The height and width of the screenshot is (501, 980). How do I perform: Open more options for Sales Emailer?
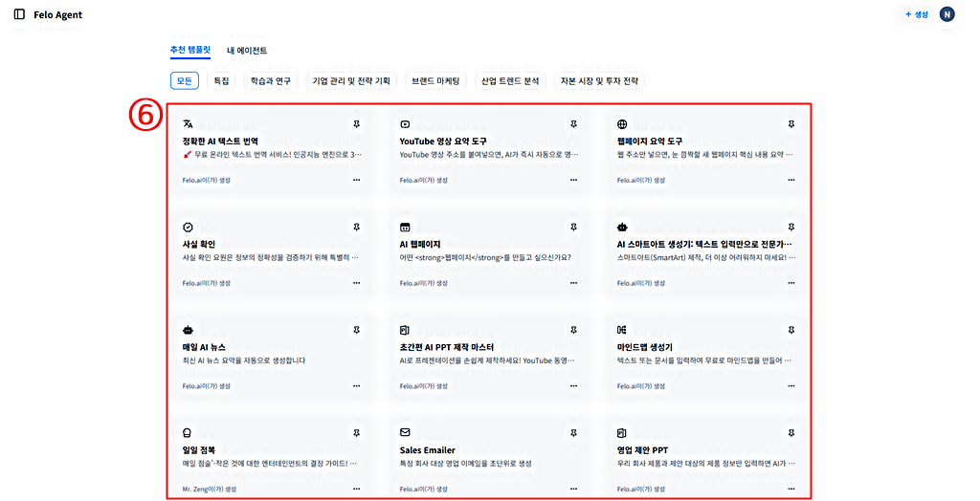click(x=574, y=490)
